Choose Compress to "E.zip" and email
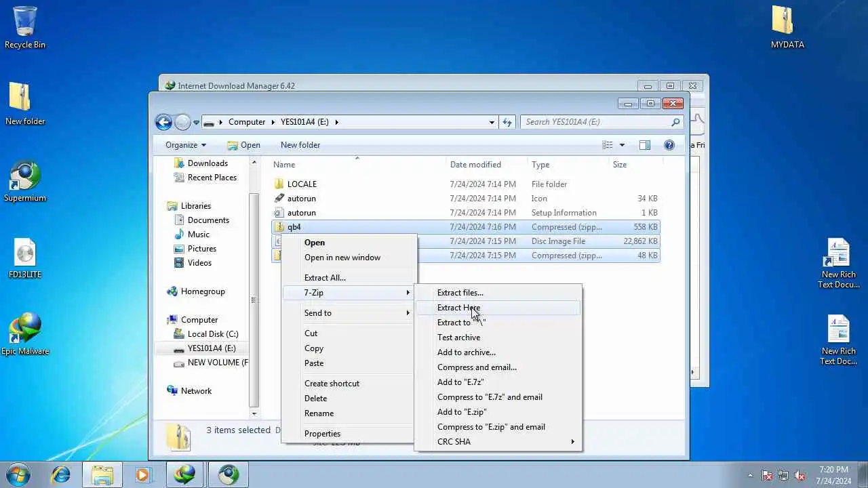This screenshot has width=868, height=488. pyautogui.click(x=498, y=427)
